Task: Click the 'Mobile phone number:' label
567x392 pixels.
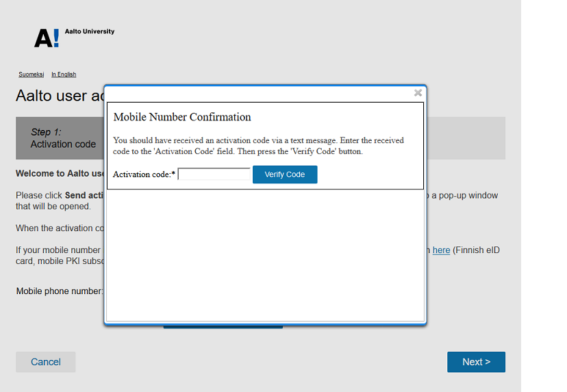Action: pyautogui.click(x=60, y=291)
